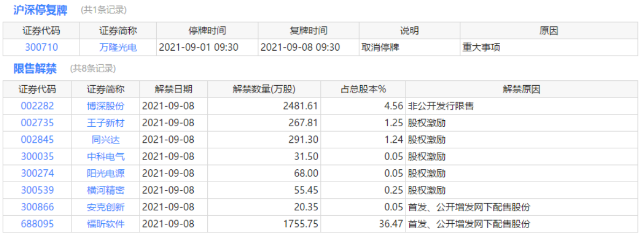Click the 万隆光电 stock name link
Viewport: 644px width, 234px height.
(118, 47)
